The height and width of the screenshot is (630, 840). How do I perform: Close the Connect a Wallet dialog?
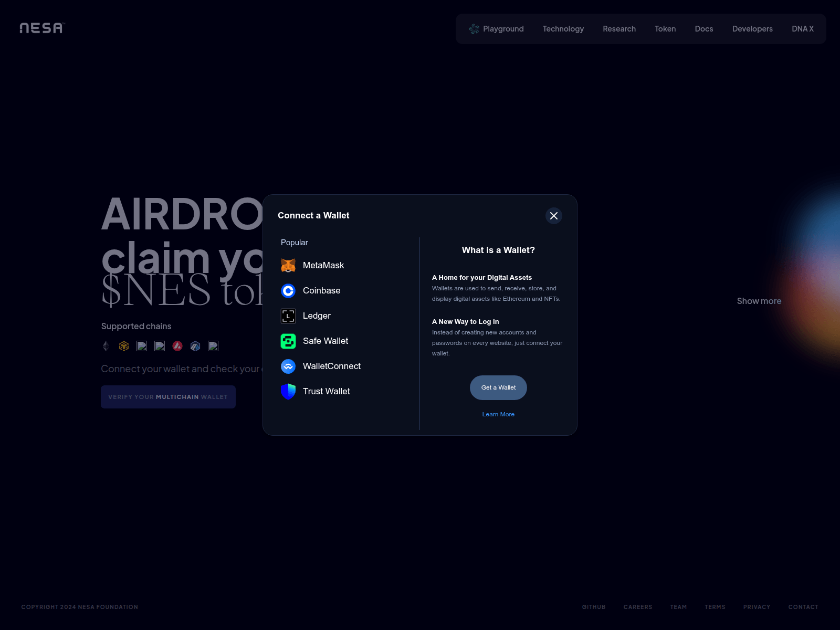[553, 216]
